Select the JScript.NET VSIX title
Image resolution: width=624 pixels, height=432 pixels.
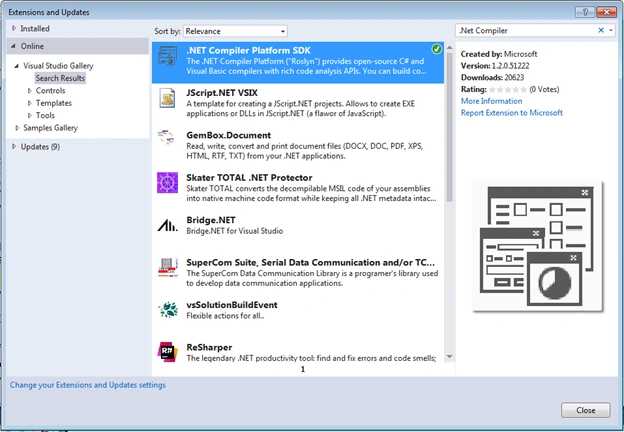pos(222,93)
